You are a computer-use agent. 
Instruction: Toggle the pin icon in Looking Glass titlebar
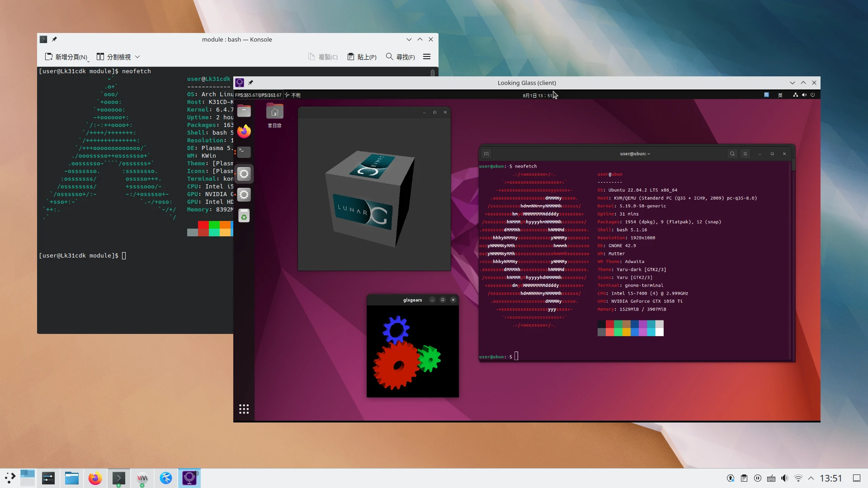pos(251,83)
